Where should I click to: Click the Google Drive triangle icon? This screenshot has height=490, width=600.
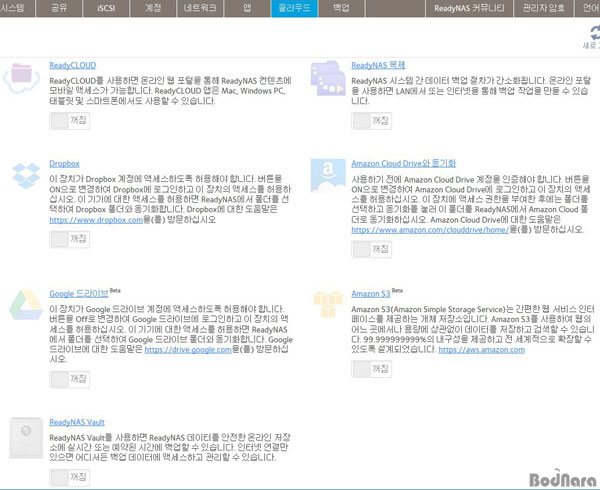(26, 304)
